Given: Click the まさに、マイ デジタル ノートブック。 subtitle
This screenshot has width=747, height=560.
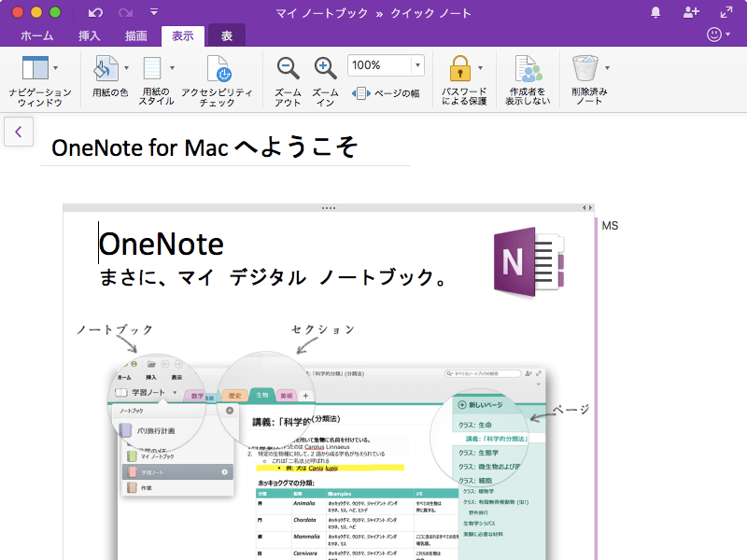Looking at the screenshot, I should [273, 277].
